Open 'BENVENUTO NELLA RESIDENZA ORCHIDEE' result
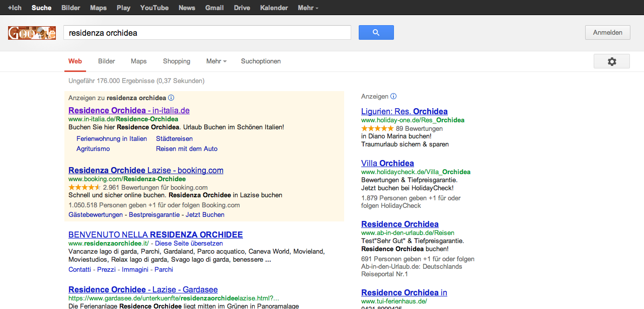 coord(155,235)
